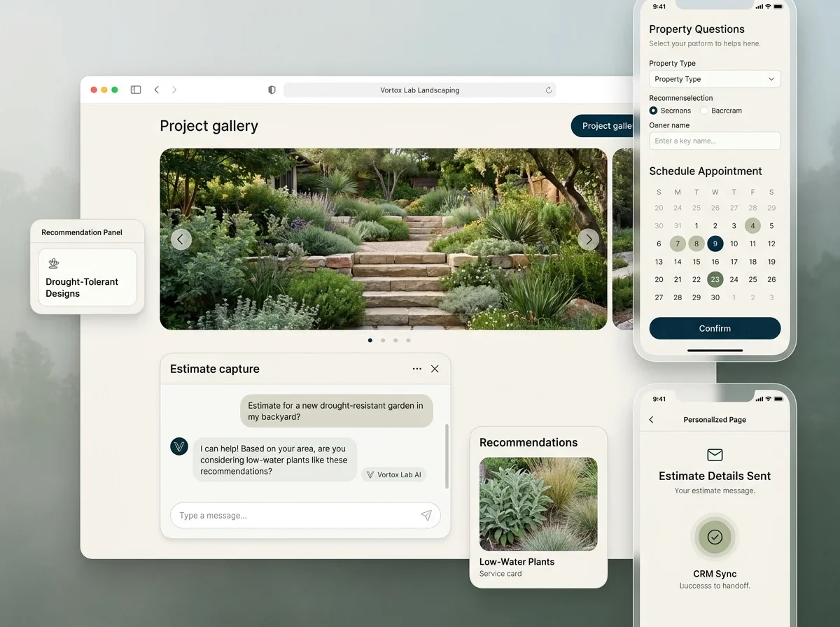The height and width of the screenshot is (627, 840).
Task: Click the 'Service card' caption
Action: point(500,574)
